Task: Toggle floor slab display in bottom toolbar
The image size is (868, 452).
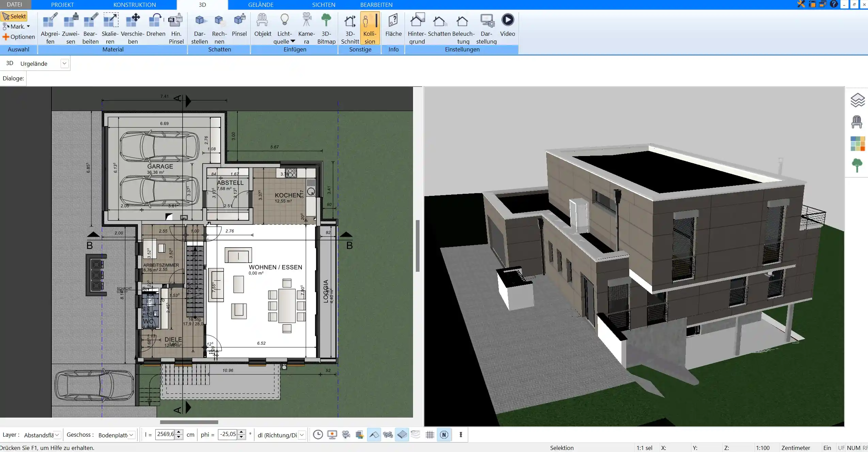Action: pos(402,435)
